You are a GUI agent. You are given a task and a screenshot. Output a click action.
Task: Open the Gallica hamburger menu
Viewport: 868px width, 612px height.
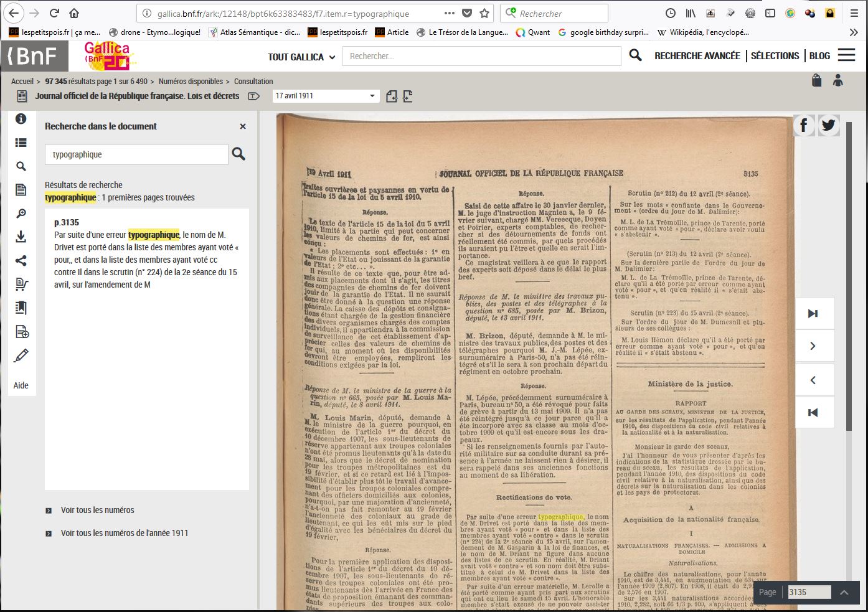click(x=846, y=55)
